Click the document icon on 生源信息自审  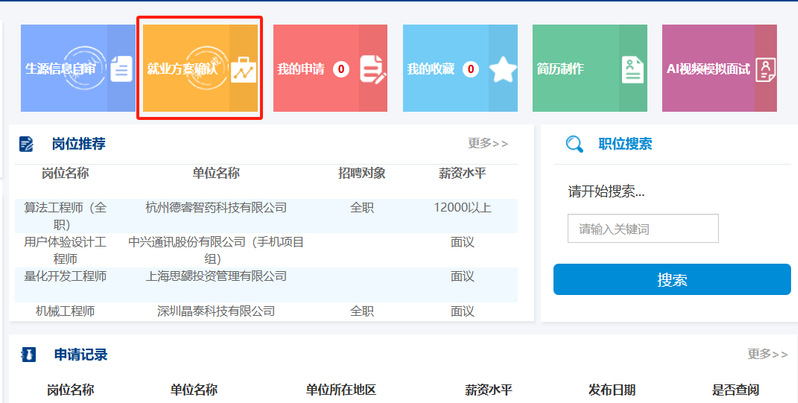tap(121, 69)
